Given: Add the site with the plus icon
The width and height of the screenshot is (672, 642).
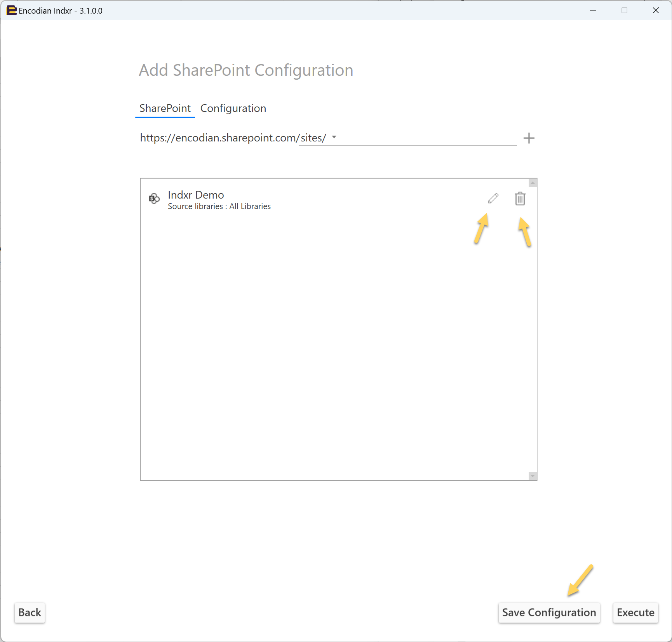Looking at the screenshot, I should pos(529,138).
